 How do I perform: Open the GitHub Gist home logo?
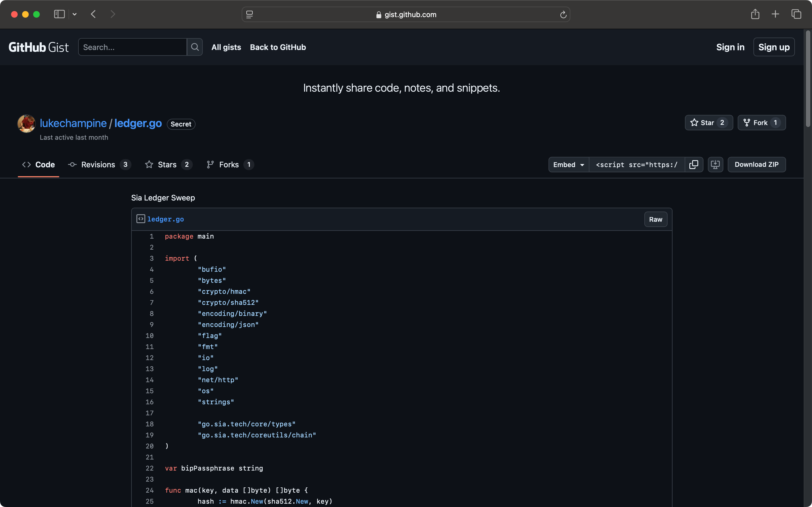point(39,47)
